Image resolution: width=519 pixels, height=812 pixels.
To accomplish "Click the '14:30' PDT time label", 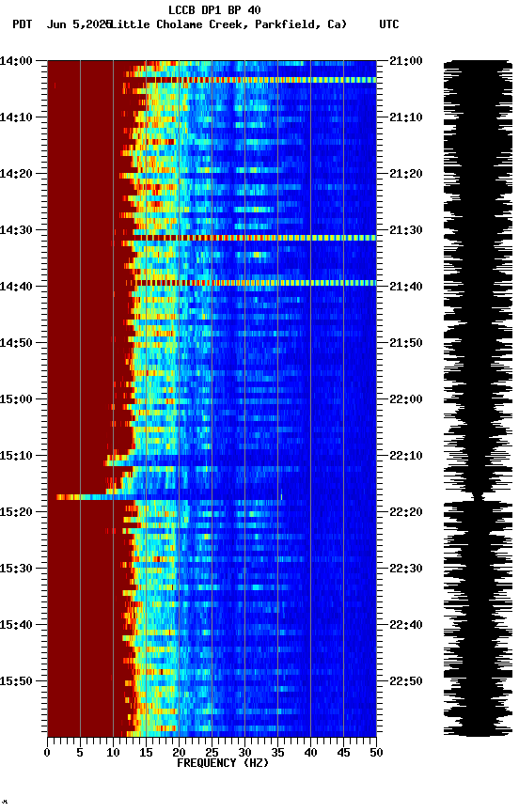I will click(x=16, y=230).
